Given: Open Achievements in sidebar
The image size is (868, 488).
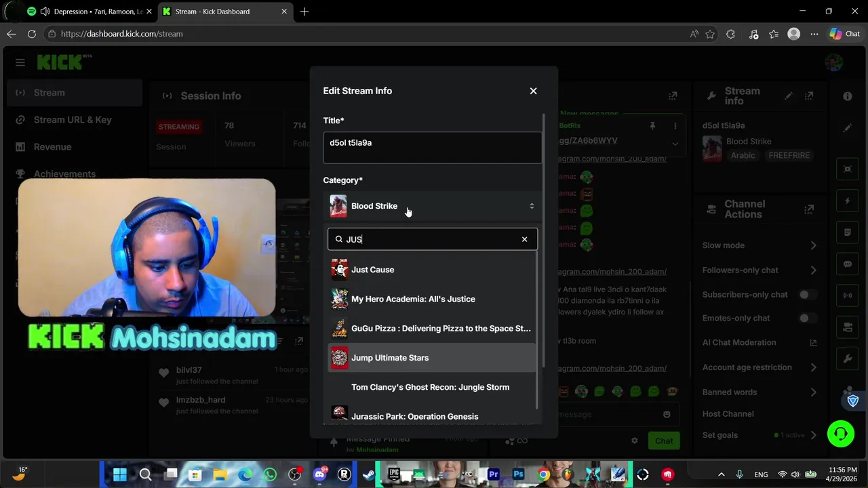Looking at the screenshot, I should tap(75, 174).
